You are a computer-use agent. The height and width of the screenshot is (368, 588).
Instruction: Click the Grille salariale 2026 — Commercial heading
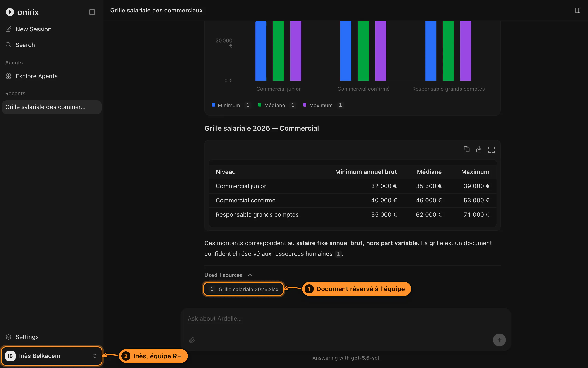coord(261,128)
